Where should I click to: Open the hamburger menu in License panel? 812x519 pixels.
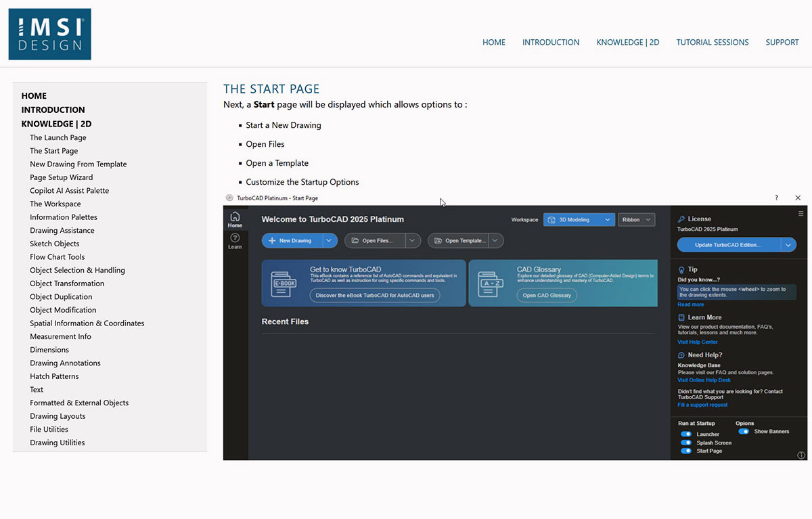801,214
